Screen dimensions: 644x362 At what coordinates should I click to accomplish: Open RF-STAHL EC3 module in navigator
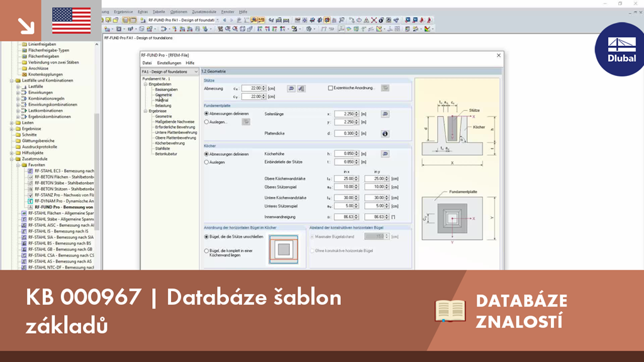pyautogui.click(x=61, y=171)
